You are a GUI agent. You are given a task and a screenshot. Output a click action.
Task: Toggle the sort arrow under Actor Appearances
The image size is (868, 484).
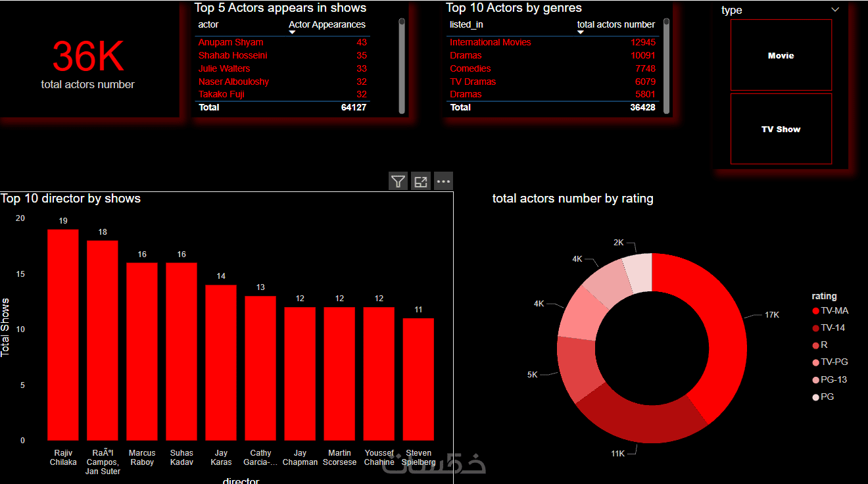point(293,32)
